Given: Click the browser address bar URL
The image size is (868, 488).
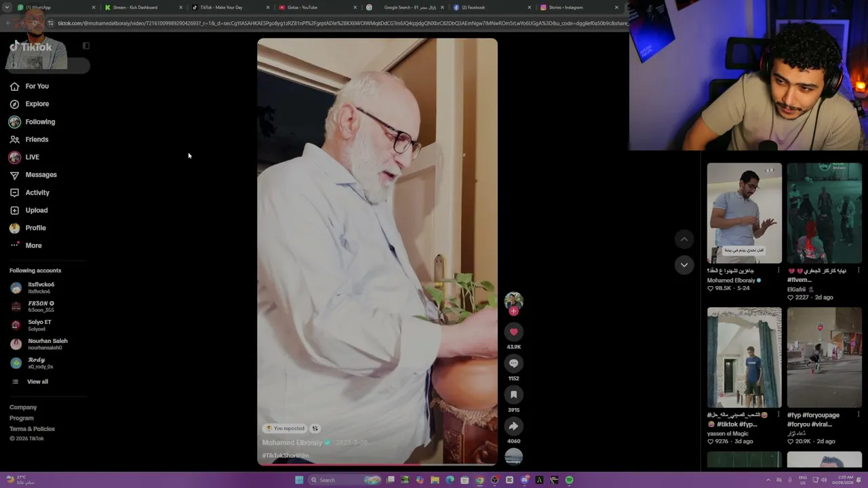Looking at the screenshot, I should 342,23.
